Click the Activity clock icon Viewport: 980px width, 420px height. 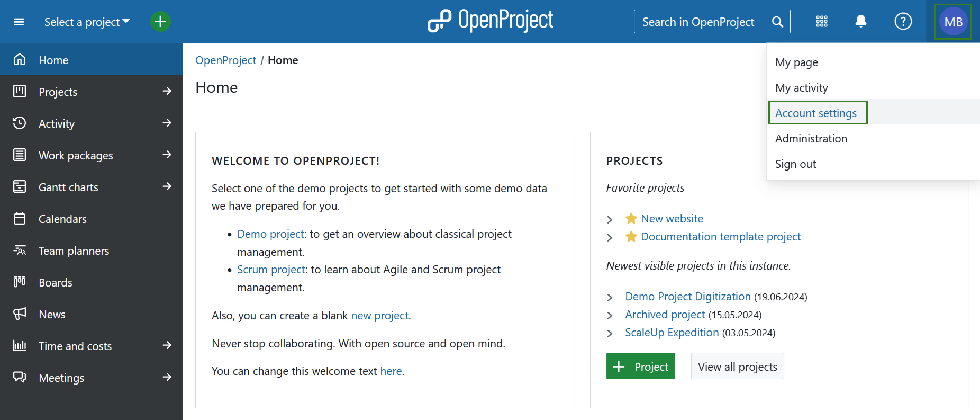[x=20, y=123]
